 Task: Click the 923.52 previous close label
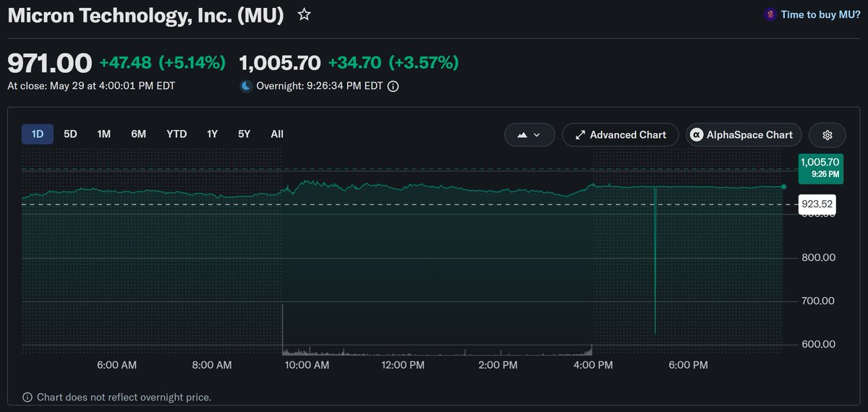tap(817, 205)
